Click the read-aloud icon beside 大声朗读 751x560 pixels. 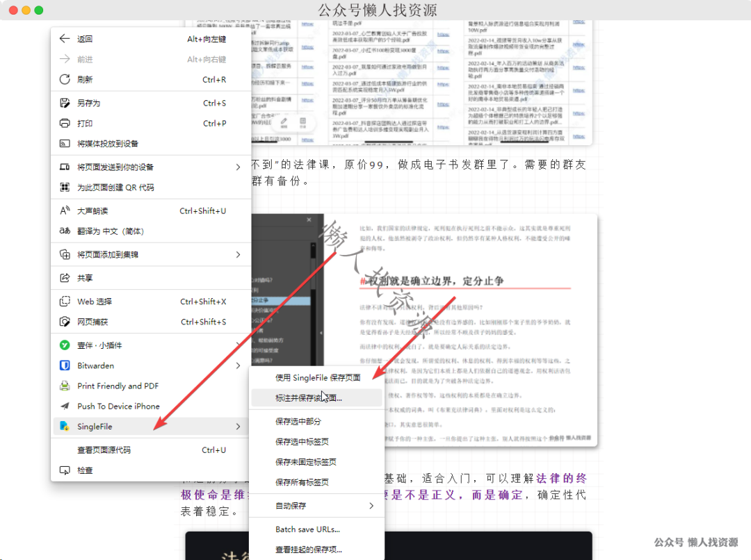pos(65,211)
